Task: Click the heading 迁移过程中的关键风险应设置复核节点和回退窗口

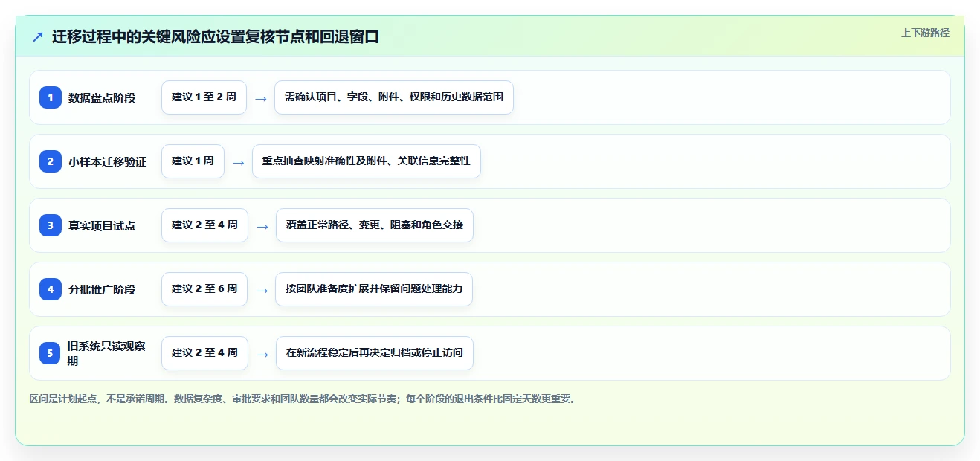Action: click(216, 36)
